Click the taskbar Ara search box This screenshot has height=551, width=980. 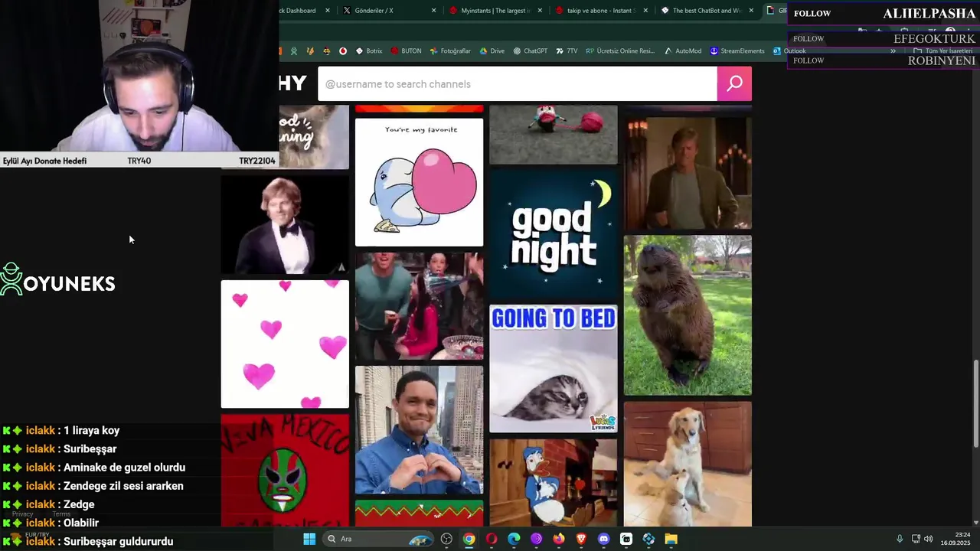click(x=379, y=539)
